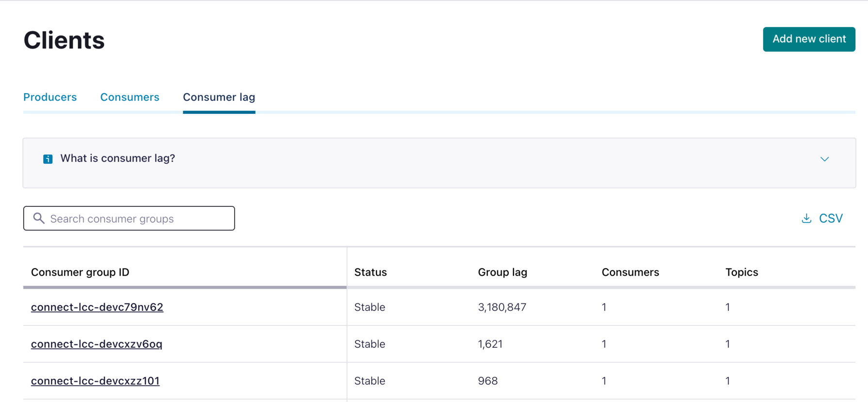Sort by the Status column header

pos(370,272)
